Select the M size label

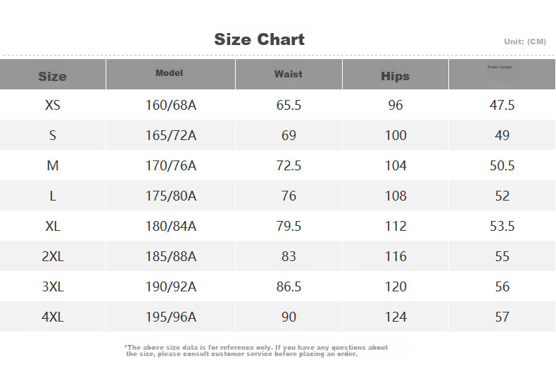(53, 165)
